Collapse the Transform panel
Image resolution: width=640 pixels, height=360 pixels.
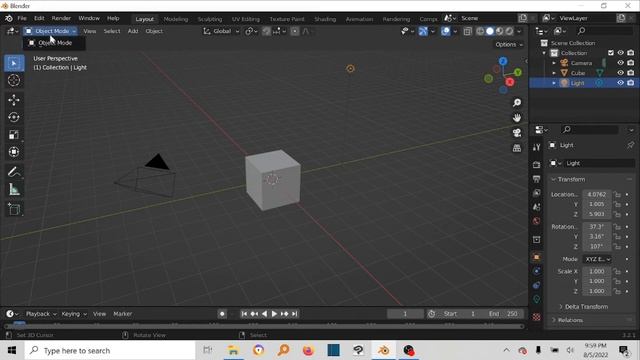(571, 179)
